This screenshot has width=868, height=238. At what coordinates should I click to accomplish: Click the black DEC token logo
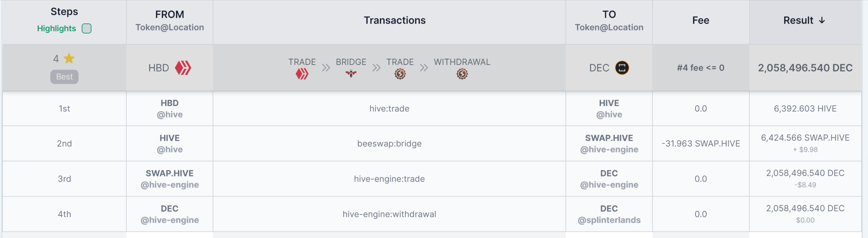pyautogui.click(x=622, y=68)
